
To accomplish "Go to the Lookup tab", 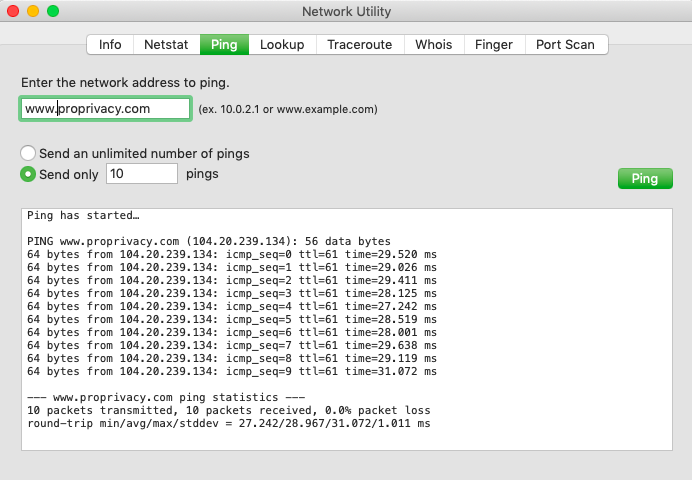I will tap(282, 45).
